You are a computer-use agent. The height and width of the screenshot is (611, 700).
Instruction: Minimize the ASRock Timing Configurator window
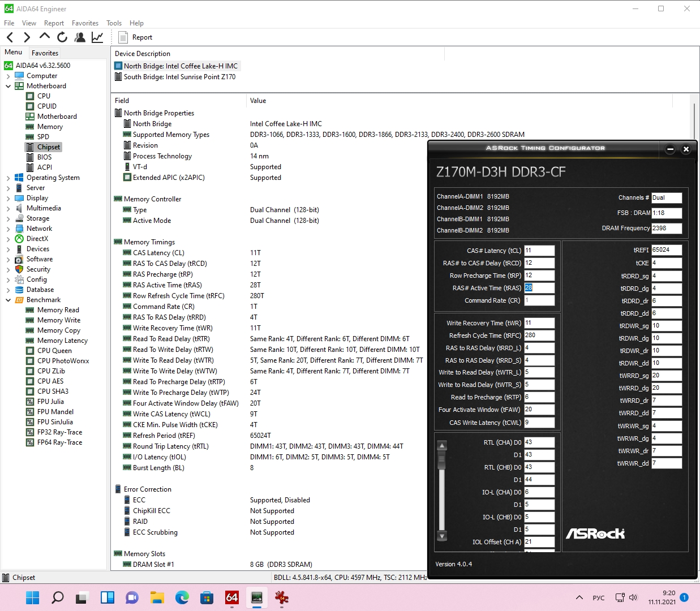click(670, 149)
